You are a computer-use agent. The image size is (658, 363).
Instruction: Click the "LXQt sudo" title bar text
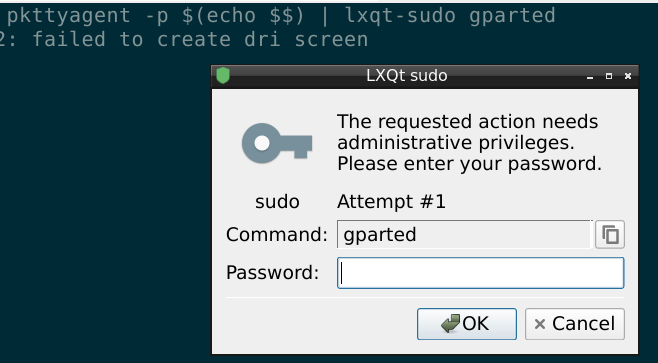pyautogui.click(x=407, y=76)
